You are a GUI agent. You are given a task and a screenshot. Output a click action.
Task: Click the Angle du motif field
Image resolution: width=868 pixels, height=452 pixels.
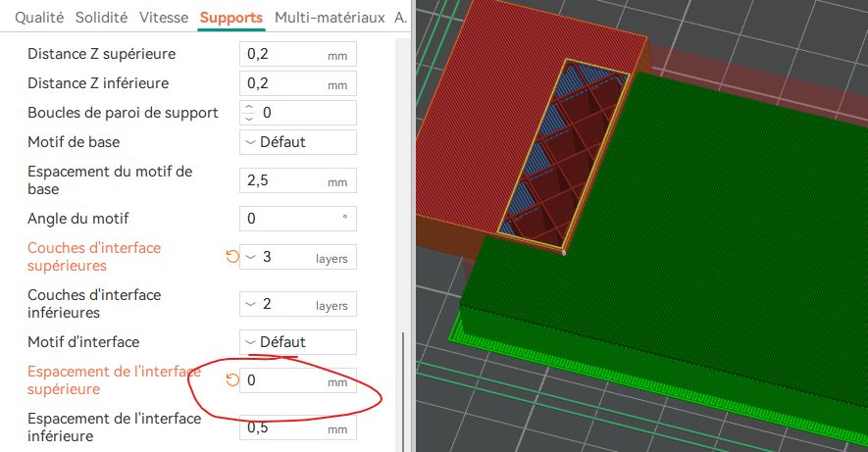tap(298, 219)
